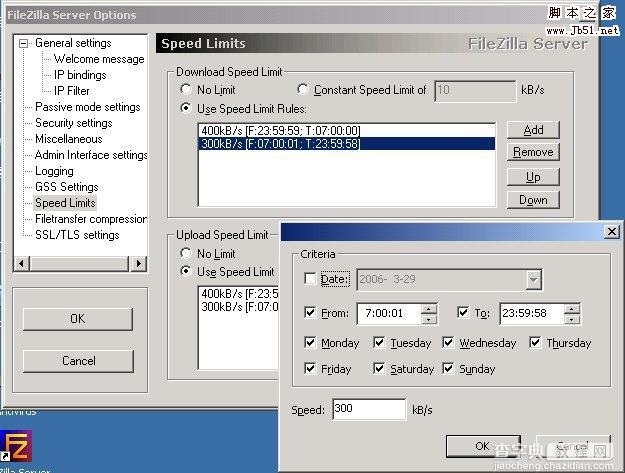Viewport: 625px width, 473px height.
Task: Open GSS Settings page
Action: 67,187
